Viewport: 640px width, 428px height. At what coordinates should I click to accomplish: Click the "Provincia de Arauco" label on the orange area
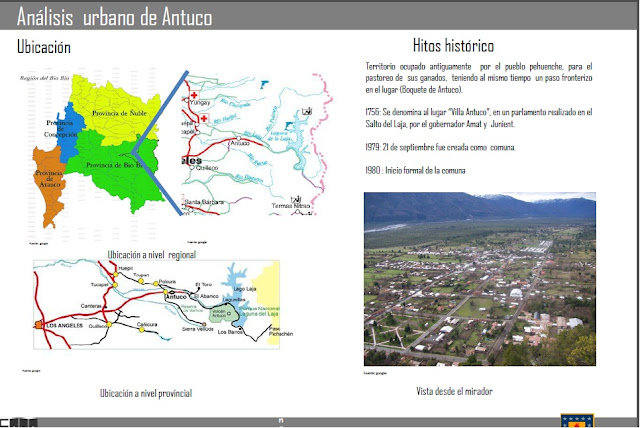point(49,178)
